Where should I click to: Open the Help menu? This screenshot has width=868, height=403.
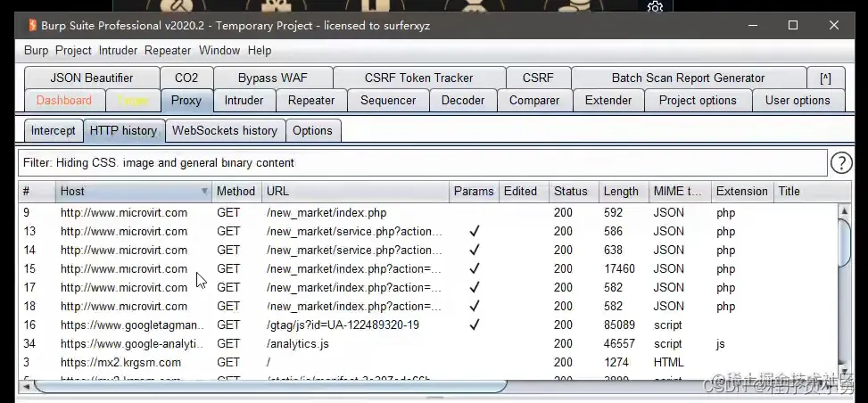[260, 50]
